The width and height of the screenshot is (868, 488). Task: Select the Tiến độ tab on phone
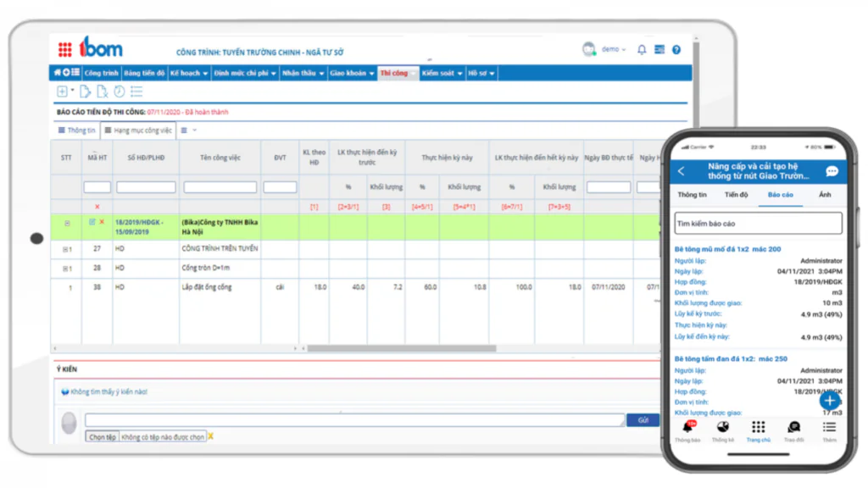click(x=737, y=195)
